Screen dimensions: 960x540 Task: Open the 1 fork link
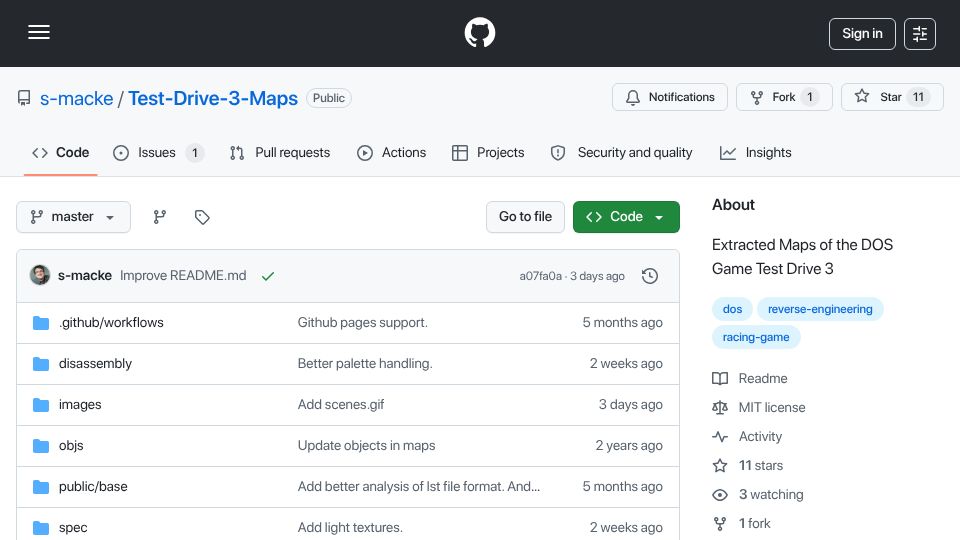coord(742,523)
